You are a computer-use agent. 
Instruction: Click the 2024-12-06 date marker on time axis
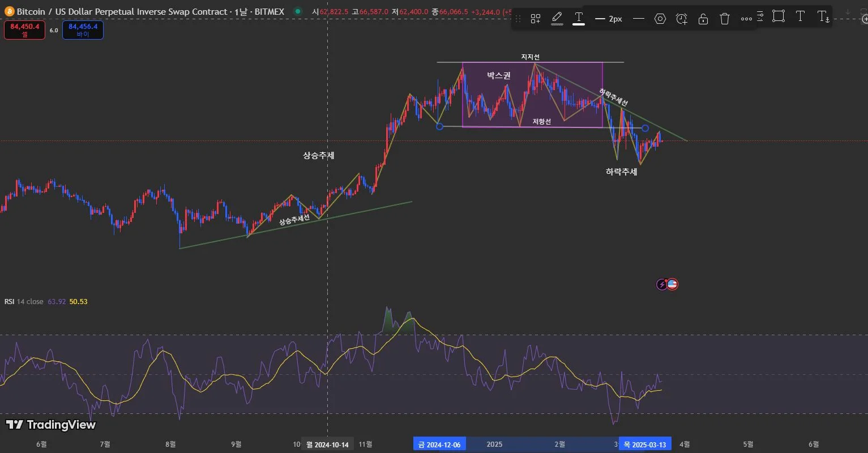[x=439, y=445]
